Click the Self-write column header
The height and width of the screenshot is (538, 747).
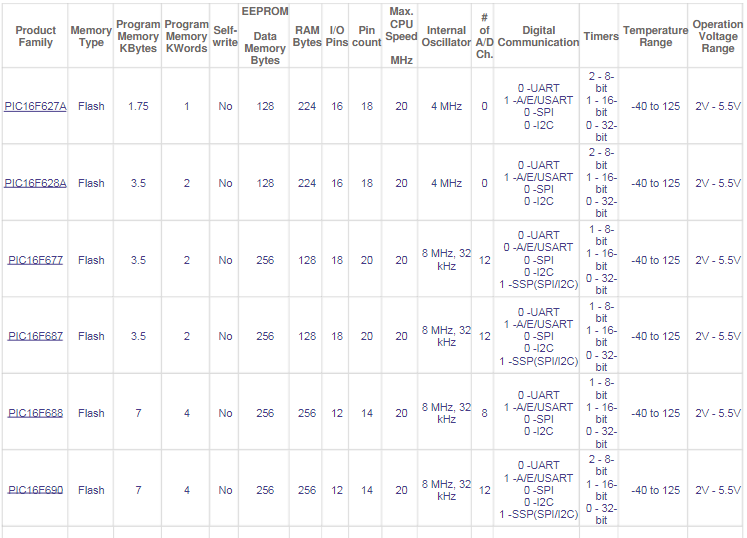point(225,36)
